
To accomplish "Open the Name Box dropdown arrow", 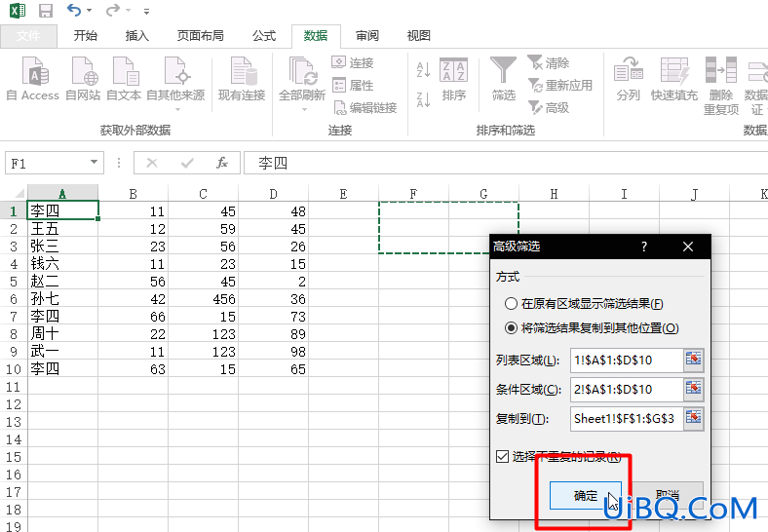I will coord(94,162).
